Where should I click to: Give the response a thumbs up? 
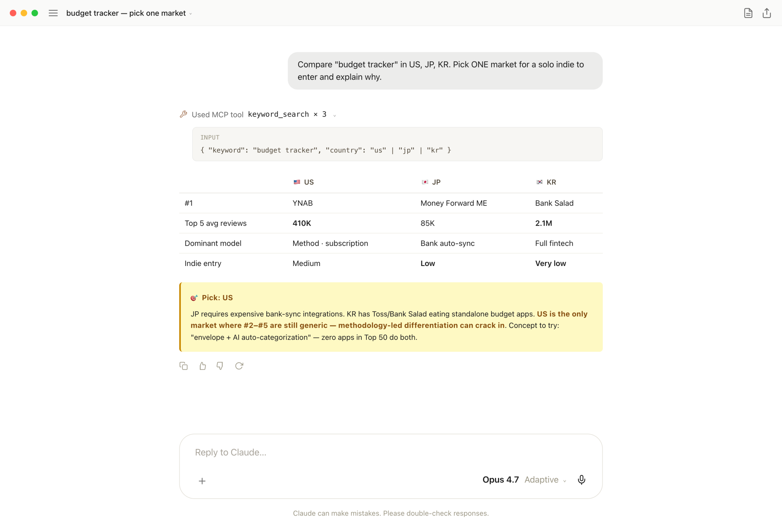coord(202,366)
